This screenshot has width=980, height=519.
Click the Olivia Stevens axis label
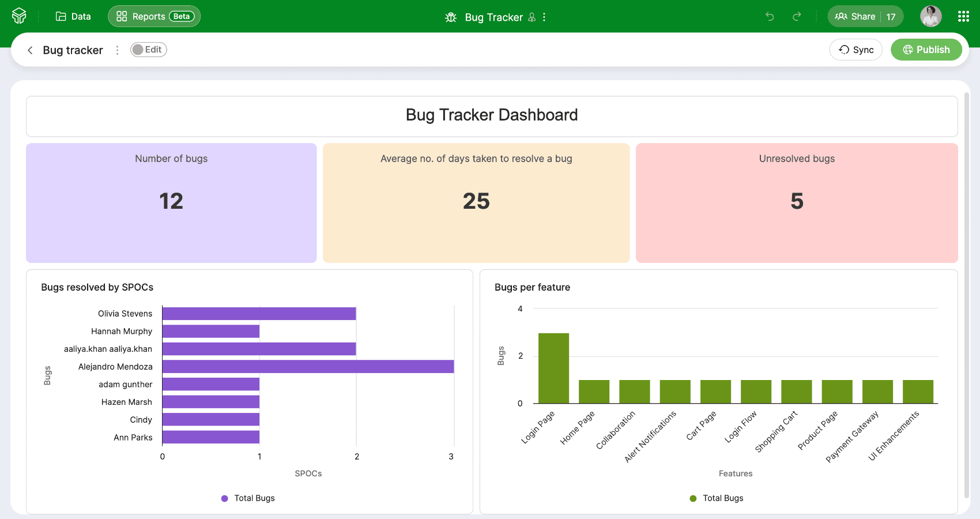click(125, 314)
